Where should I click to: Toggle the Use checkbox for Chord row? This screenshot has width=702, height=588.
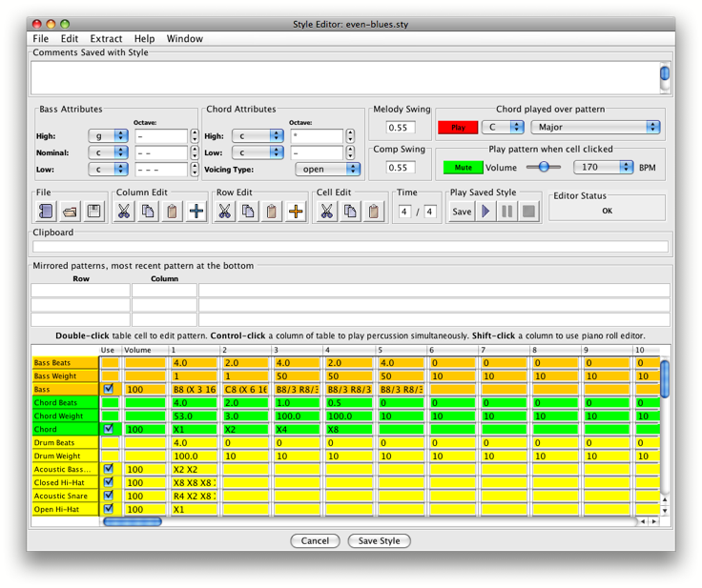tap(109, 430)
